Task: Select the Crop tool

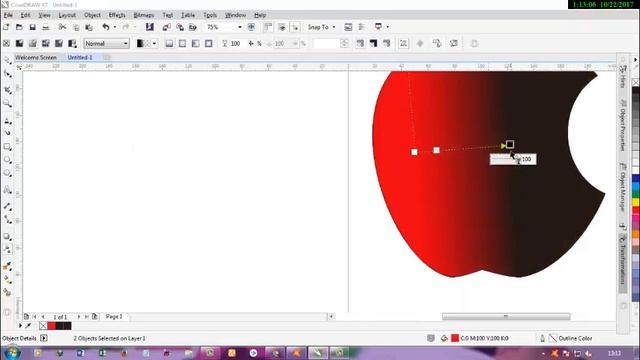Action: click(x=7, y=90)
